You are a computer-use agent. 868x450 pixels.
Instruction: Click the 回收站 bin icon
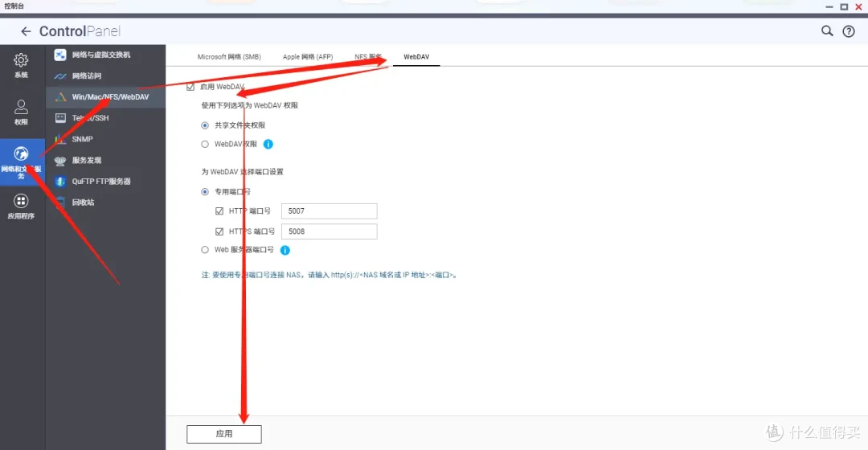click(x=60, y=202)
